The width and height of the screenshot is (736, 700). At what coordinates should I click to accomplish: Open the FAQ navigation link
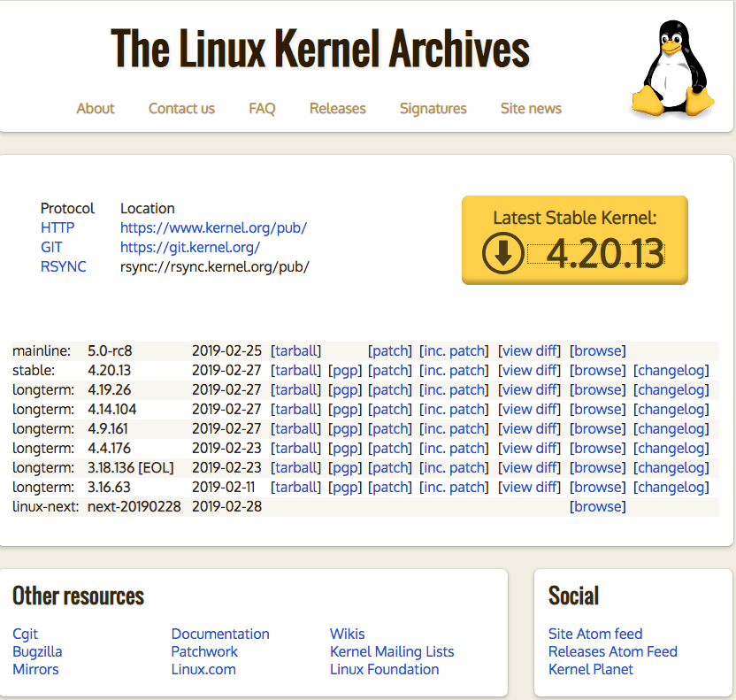click(x=262, y=109)
